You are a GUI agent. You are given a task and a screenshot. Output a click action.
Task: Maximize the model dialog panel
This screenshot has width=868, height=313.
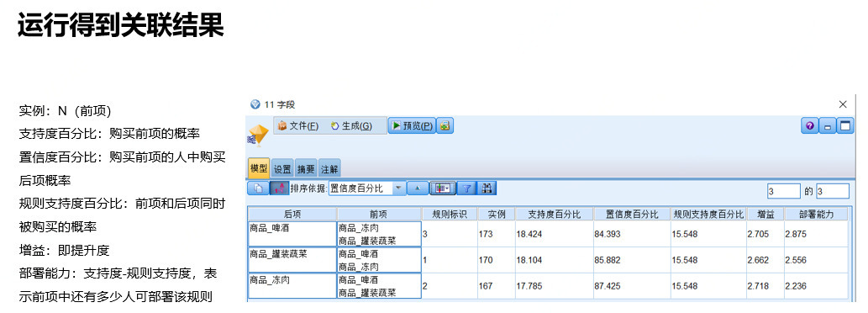tap(844, 126)
